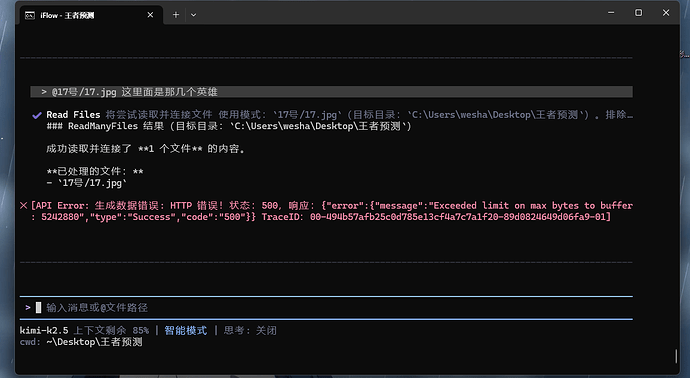Minimize the terminal window
This screenshot has height=378, width=690.
click(611, 13)
